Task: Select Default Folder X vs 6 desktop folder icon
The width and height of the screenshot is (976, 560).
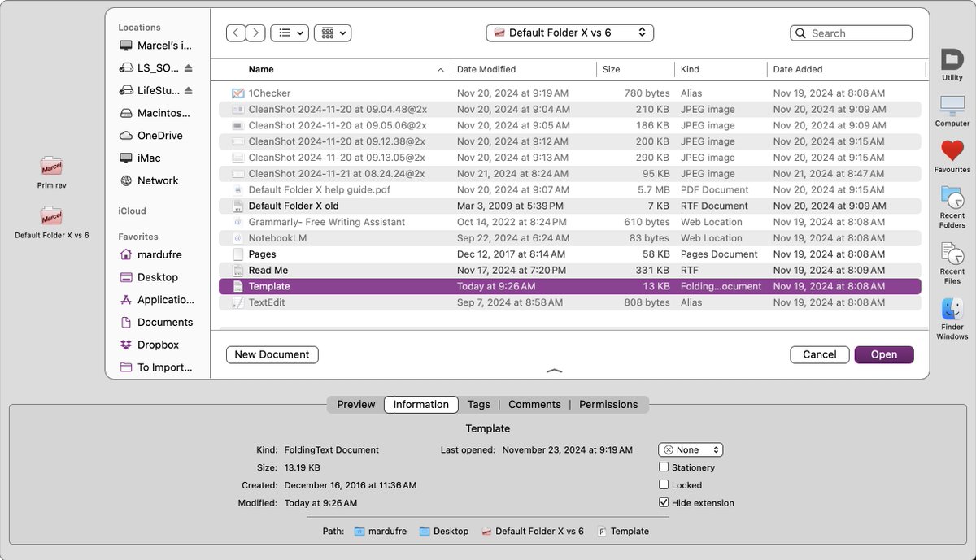Action: 51,216
